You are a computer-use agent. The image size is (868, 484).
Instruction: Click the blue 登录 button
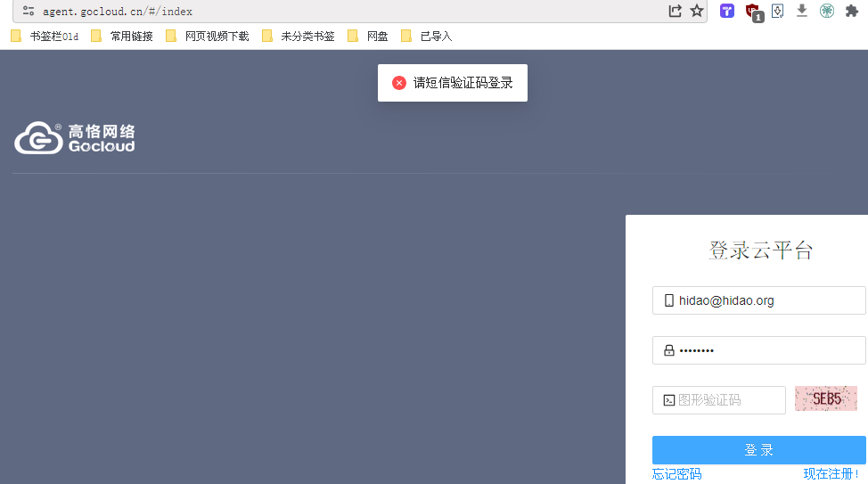click(759, 449)
